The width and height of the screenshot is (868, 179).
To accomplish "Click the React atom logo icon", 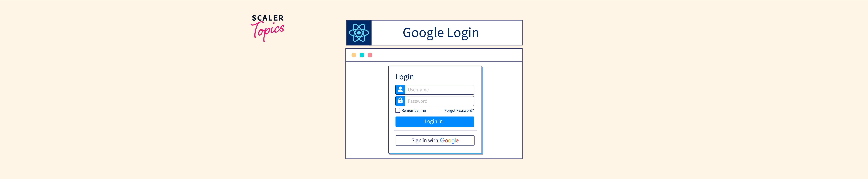I will [x=359, y=33].
